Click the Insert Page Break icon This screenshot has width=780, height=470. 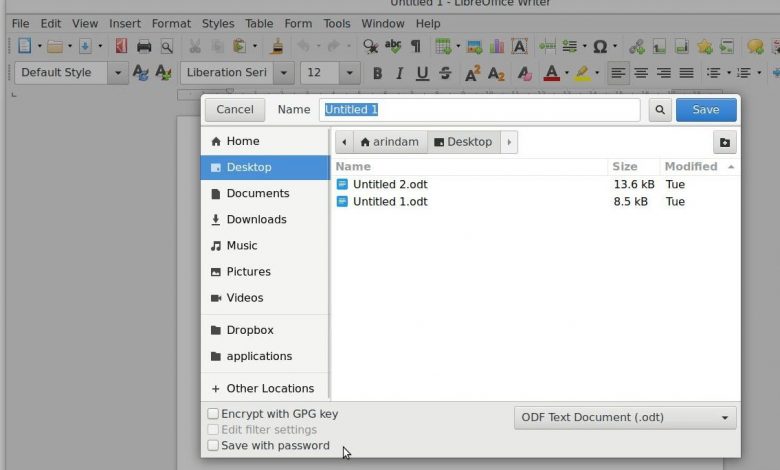coord(547,46)
